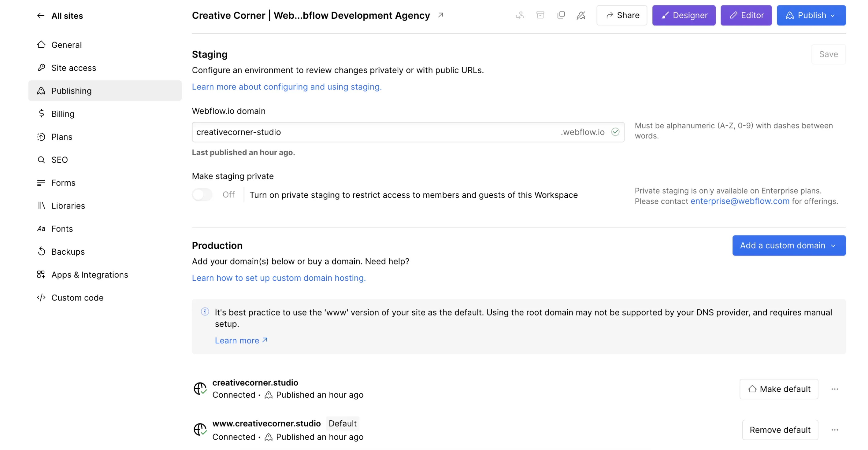The image size is (868, 450).
Task: Open more options for creativecorner.studio
Action: [834, 389]
